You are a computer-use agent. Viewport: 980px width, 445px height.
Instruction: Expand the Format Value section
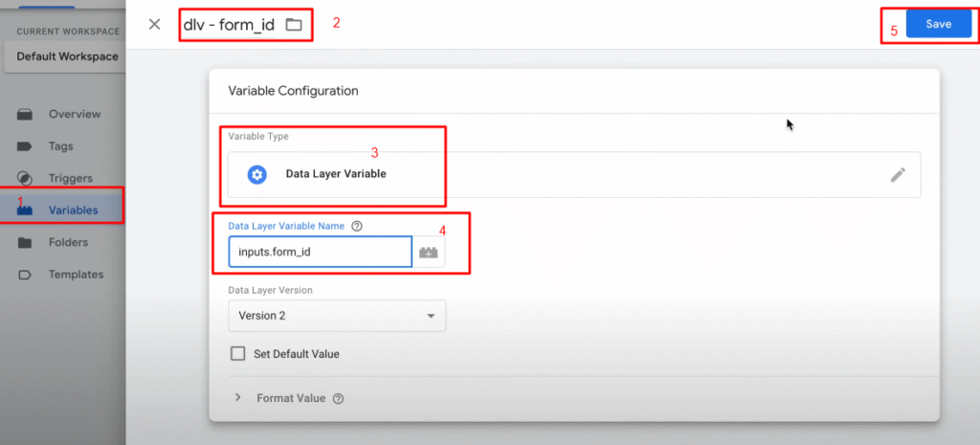tap(238, 398)
